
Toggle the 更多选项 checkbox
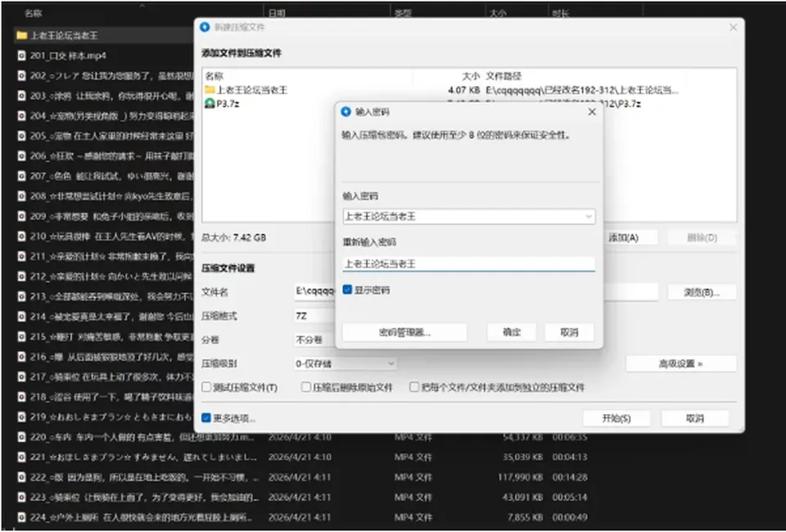click(206, 417)
